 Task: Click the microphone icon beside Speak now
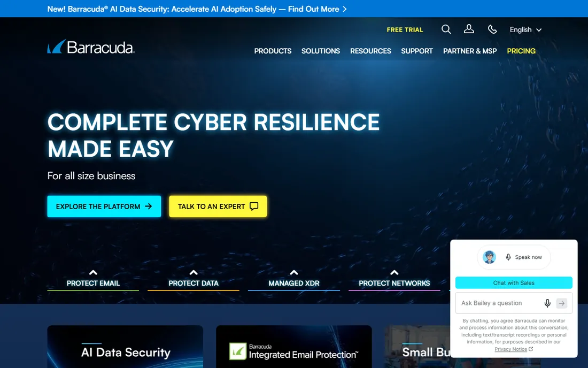(508, 257)
